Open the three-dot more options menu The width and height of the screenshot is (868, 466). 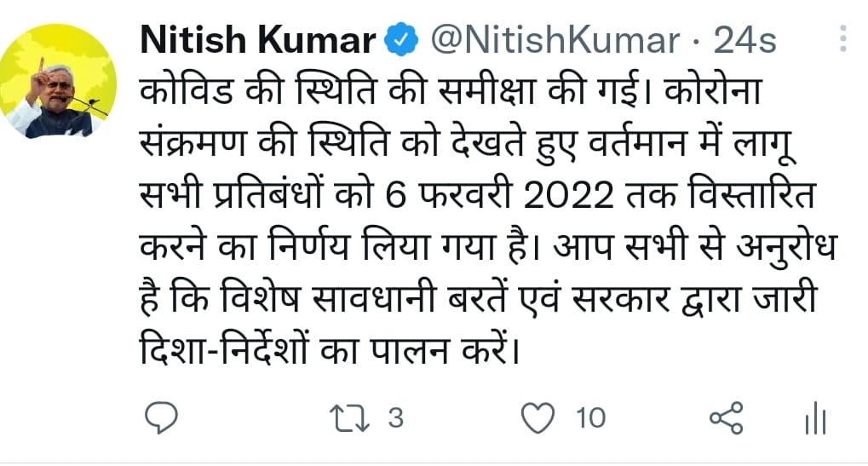pyautogui.click(x=843, y=39)
